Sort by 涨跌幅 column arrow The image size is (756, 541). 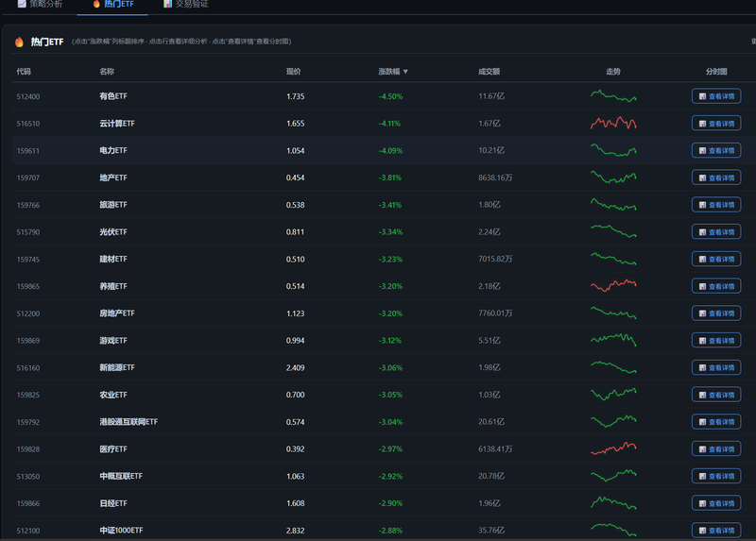(405, 72)
